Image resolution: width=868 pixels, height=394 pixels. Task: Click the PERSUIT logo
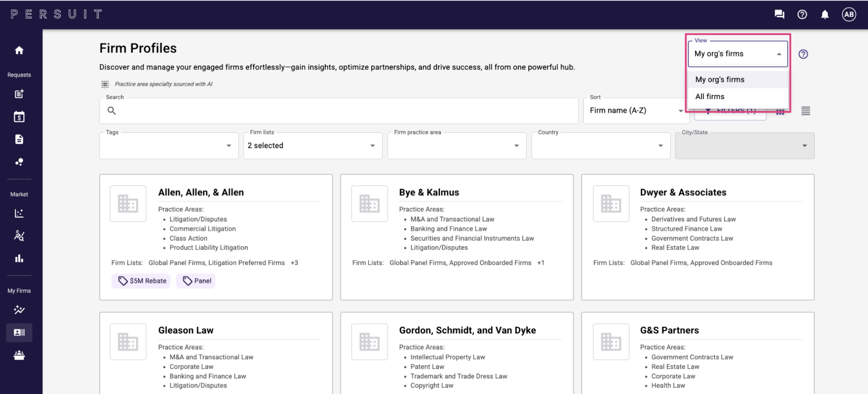[56, 14]
